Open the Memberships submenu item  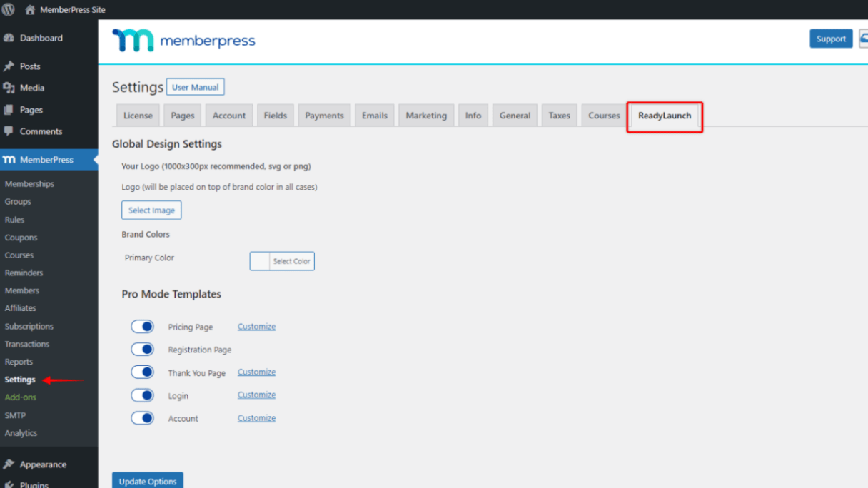tap(29, 184)
